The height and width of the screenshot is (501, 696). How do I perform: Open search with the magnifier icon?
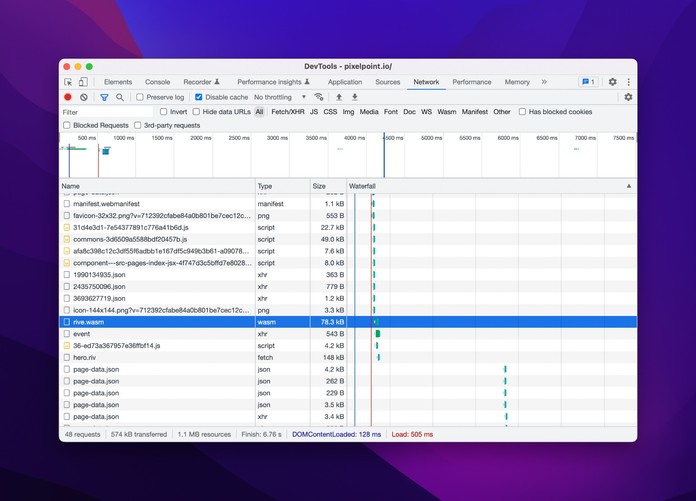pos(120,97)
